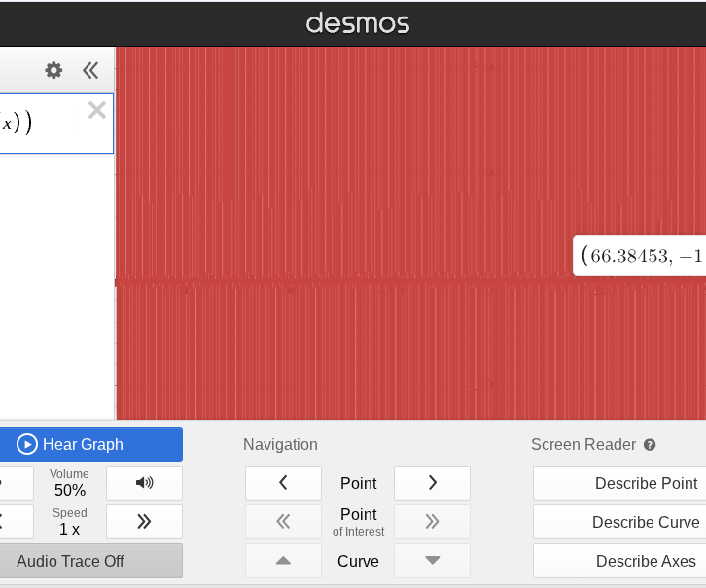Switch to next curve with down arrow

pyautogui.click(x=432, y=561)
